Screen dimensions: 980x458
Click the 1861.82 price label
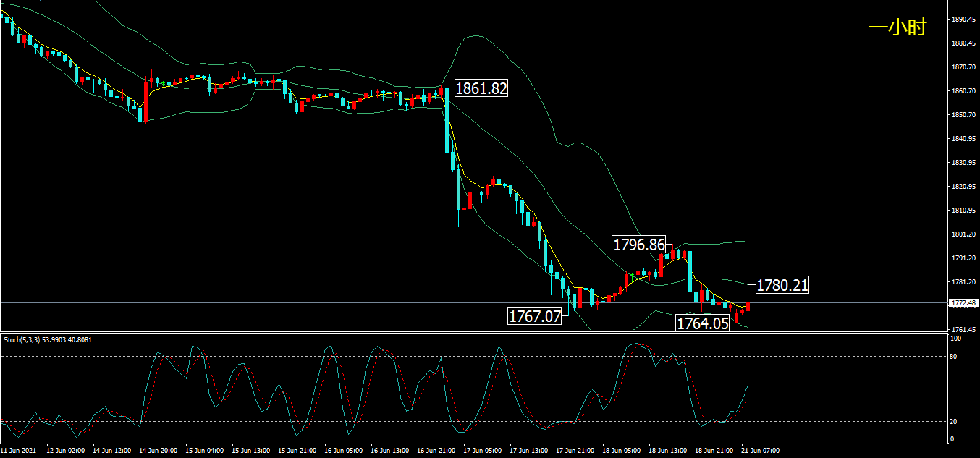click(481, 89)
